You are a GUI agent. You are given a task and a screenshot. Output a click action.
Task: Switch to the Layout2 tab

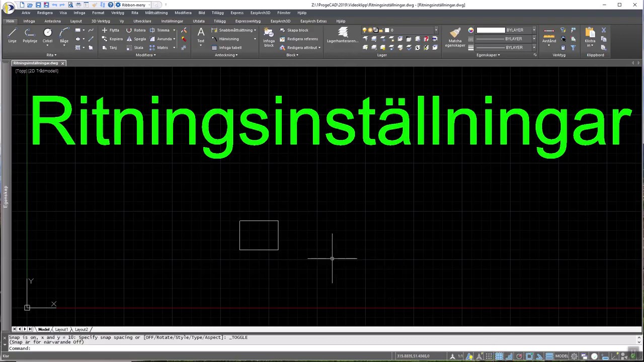click(x=82, y=329)
